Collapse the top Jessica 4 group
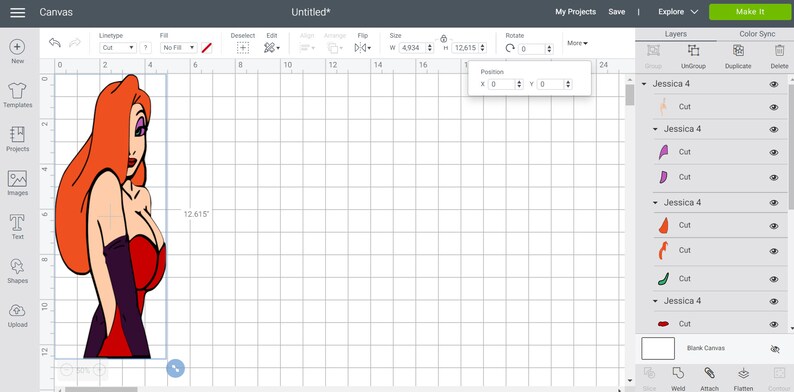 tap(644, 84)
